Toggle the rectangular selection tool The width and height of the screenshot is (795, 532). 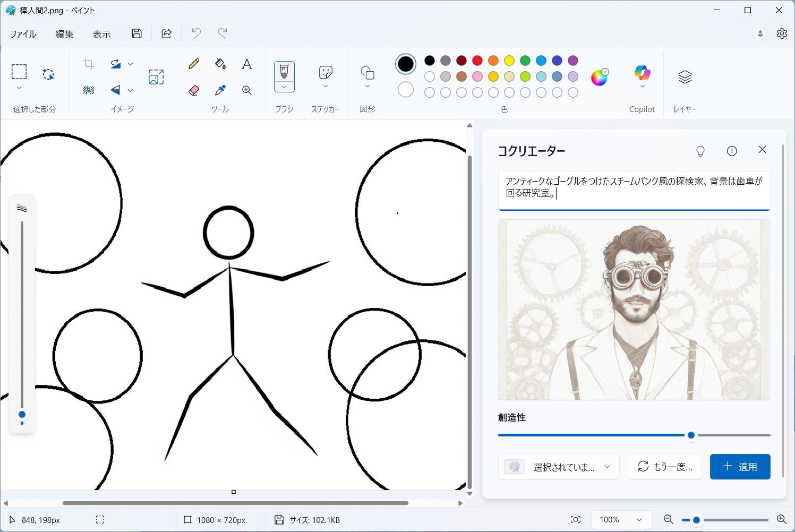click(x=19, y=72)
